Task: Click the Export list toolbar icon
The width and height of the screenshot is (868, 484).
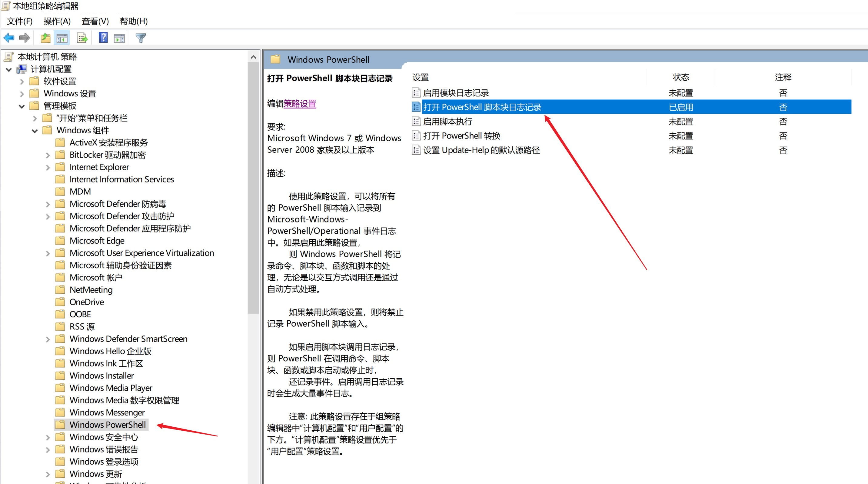Action: pyautogui.click(x=82, y=38)
